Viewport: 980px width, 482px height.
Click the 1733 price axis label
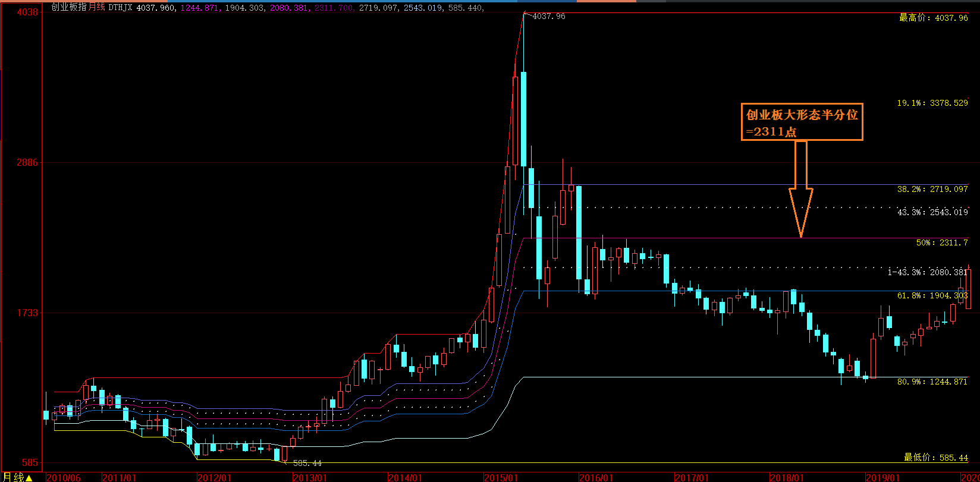[x=28, y=313]
